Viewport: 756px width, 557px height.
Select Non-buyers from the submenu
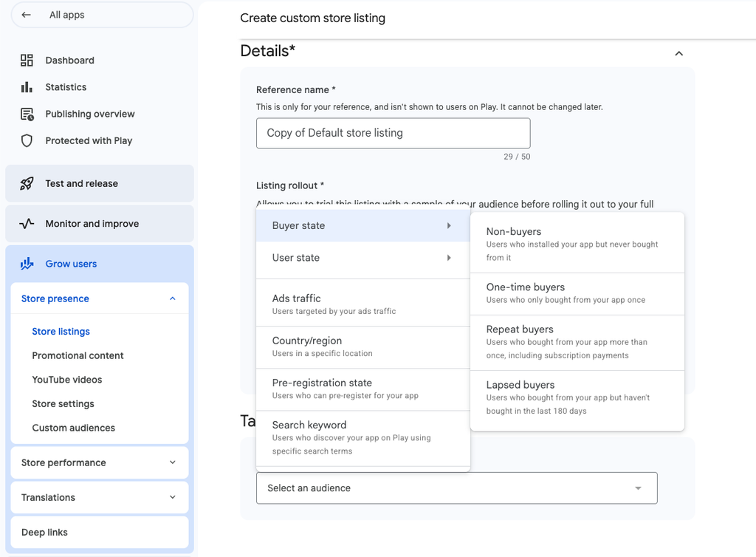coord(577,244)
